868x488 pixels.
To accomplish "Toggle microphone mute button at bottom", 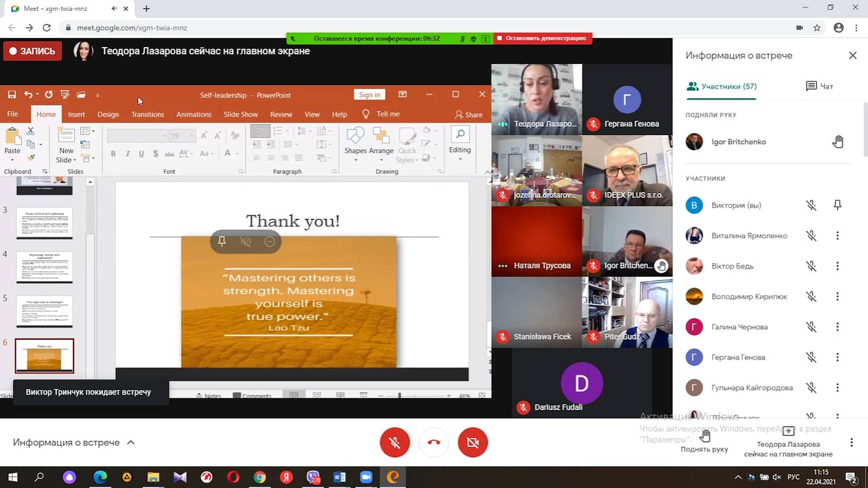I will coord(395,443).
